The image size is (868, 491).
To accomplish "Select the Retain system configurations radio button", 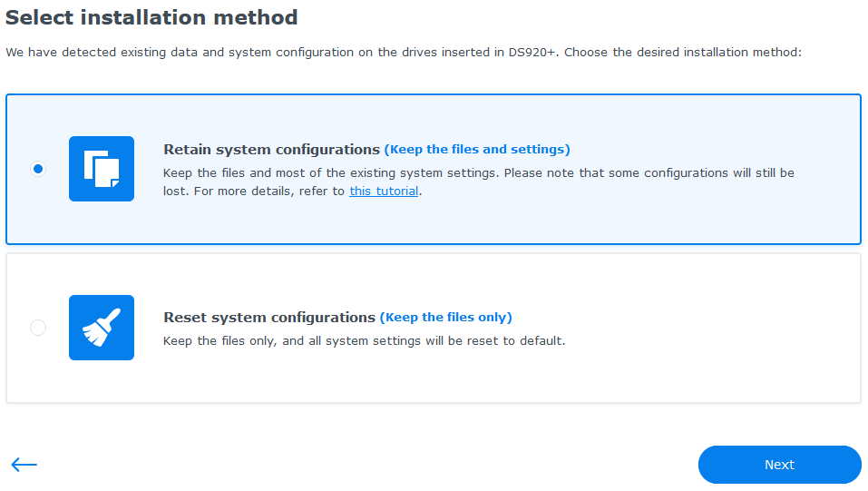I will click(38, 169).
